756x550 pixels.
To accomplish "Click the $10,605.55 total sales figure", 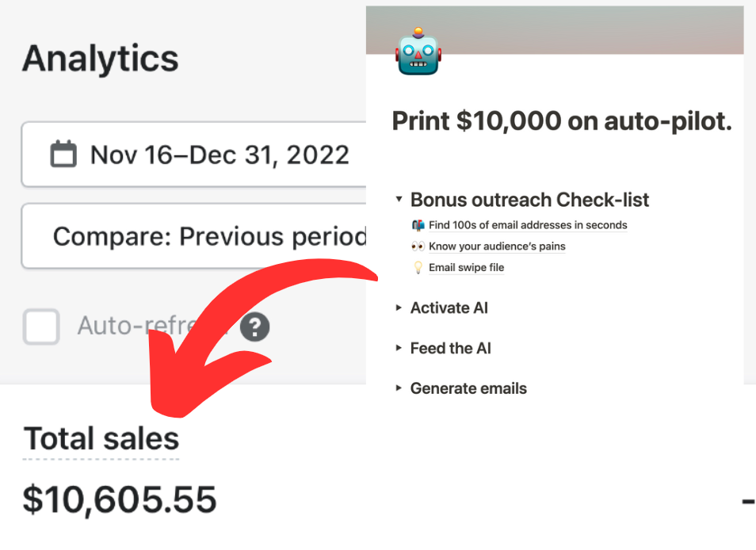I will point(120,499).
